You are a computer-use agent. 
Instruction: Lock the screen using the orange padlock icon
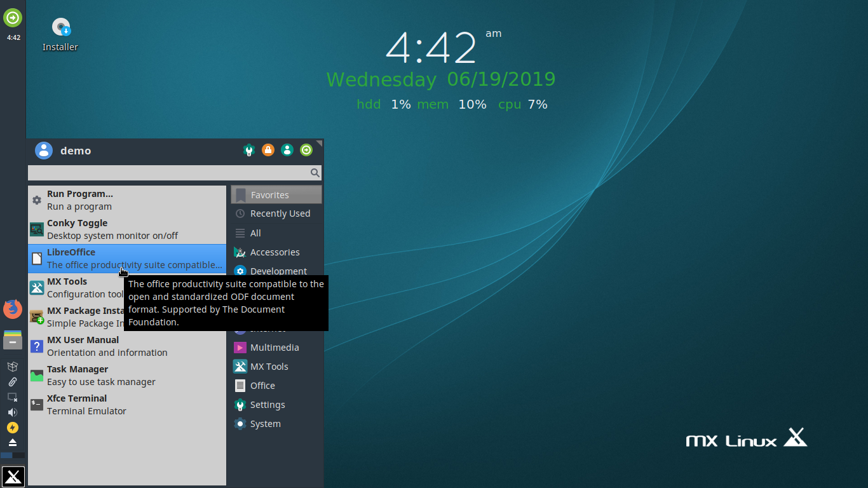click(x=268, y=150)
